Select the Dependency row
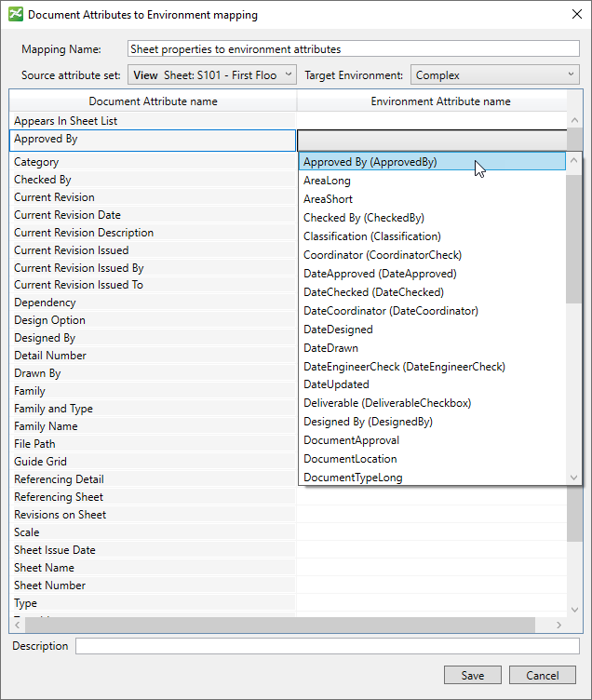 tap(153, 303)
